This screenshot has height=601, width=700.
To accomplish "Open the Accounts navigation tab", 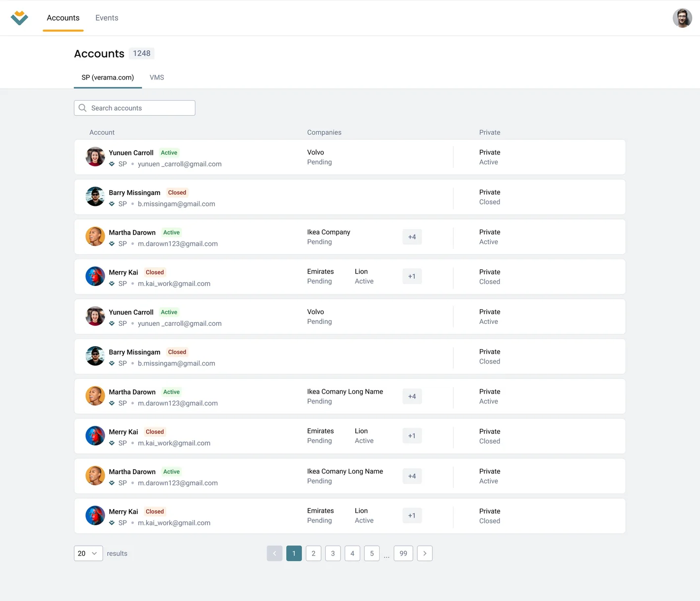I will pyautogui.click(x=63, y=18).
